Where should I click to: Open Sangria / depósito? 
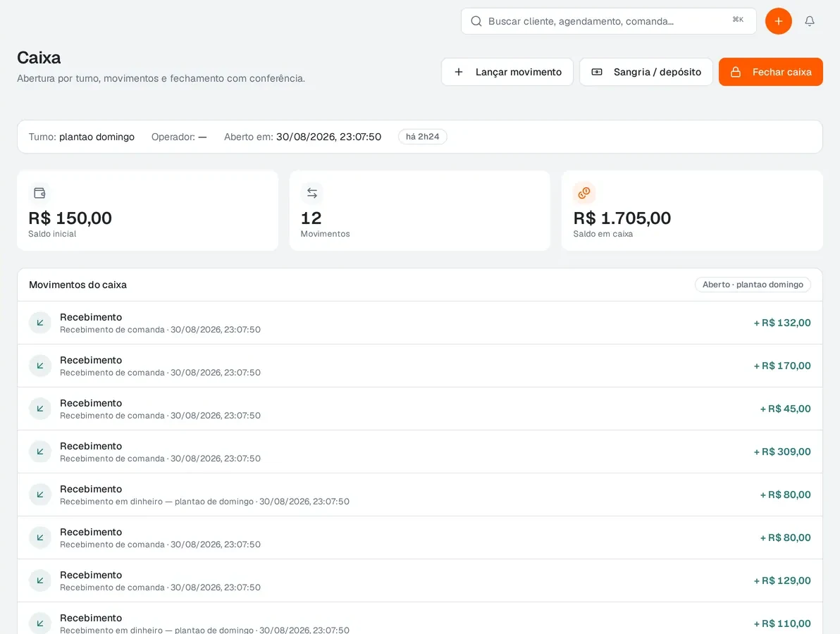646,72
